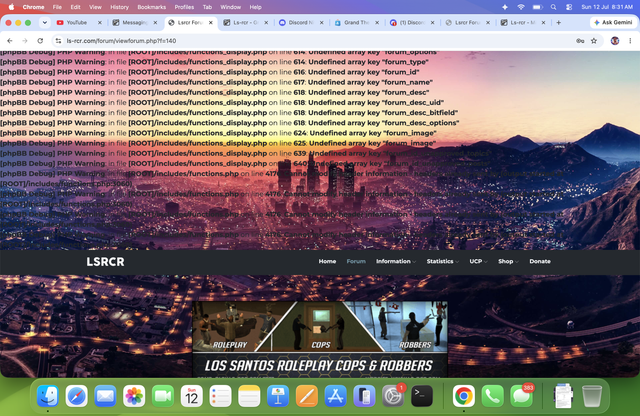The image size is (640, 416).
Task: Open Pages app in the dock
Action: pyautogui.click(x=307, y=396)
